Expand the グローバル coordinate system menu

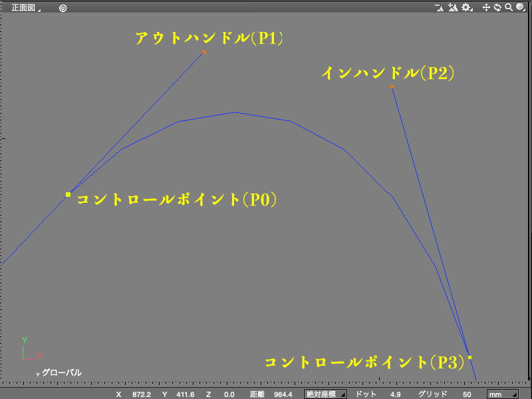(59, 372)
